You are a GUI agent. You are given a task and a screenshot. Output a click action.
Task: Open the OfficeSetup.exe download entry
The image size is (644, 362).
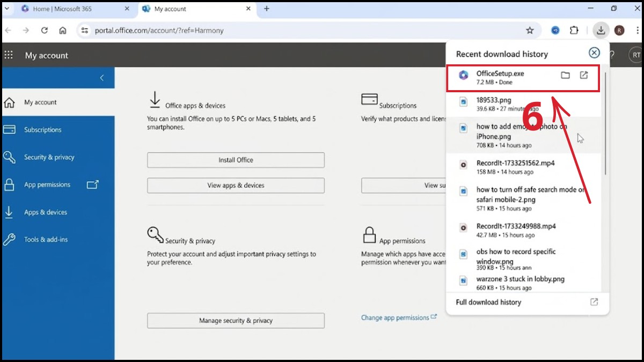523,78
